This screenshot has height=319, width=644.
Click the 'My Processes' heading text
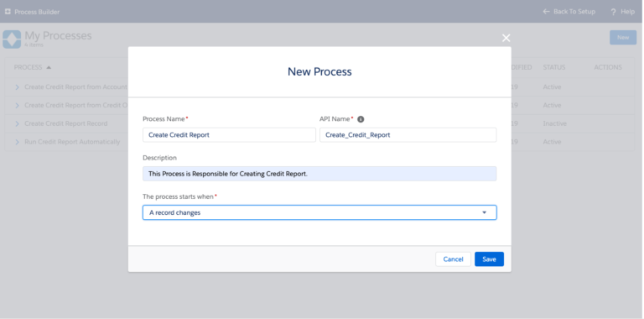point(58,36)
